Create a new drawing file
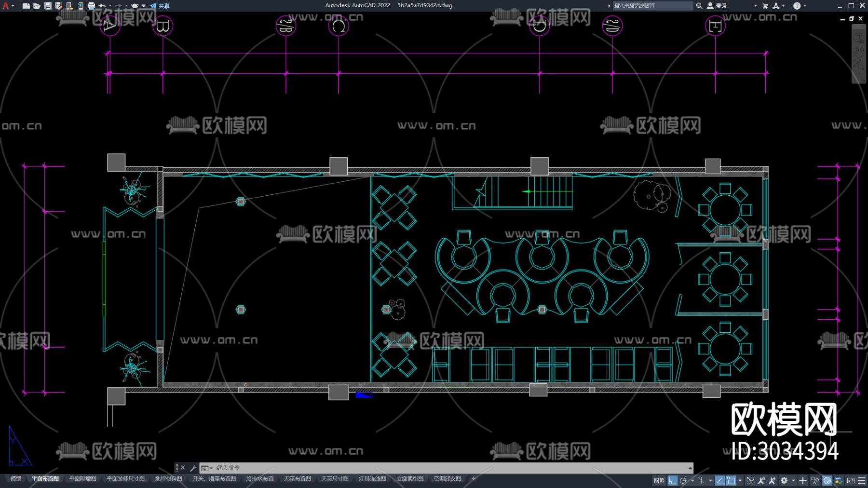The height and width of the screenshot is (488, 868). click(x=26, y=6)
